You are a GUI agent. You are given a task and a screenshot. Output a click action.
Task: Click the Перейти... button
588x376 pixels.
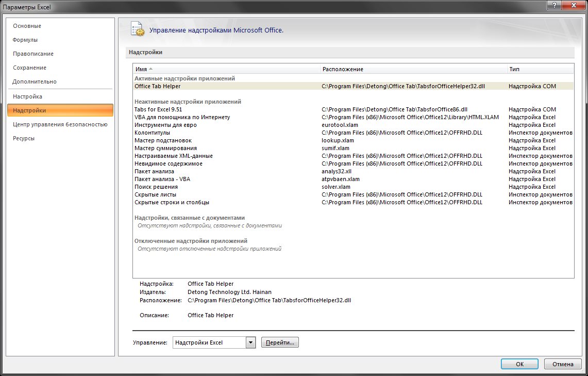pos(280,342)
